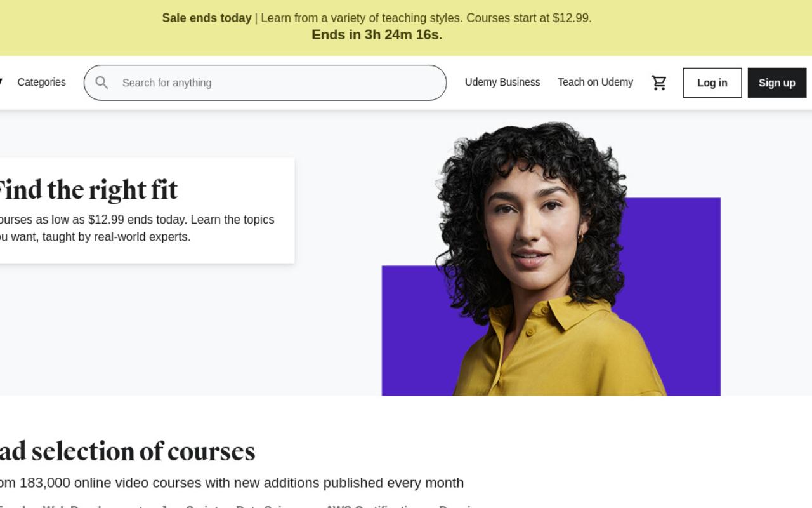
Task: Click the '183,000 online video courses' subtitle
Action: click(x=232, y=483)
